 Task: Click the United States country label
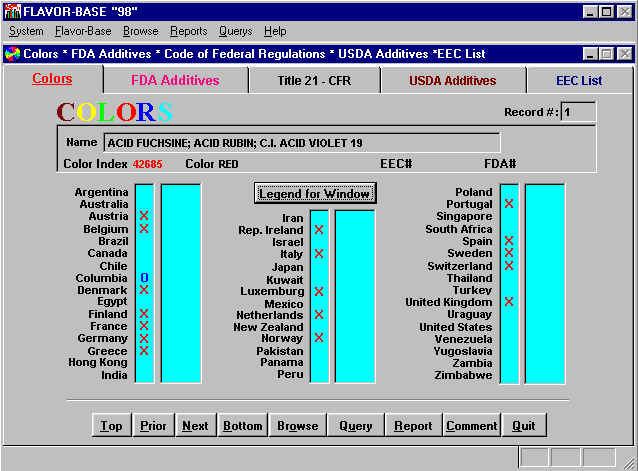pyautogui.click(x=456, y=327)
